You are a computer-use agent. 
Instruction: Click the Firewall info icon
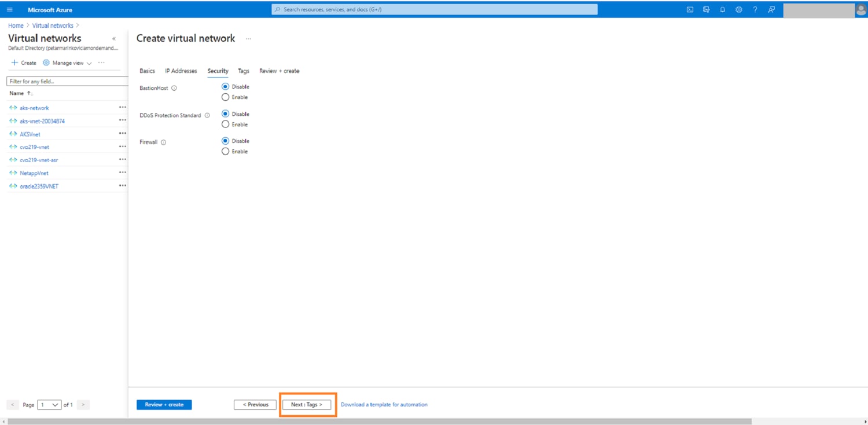point(164,142)
